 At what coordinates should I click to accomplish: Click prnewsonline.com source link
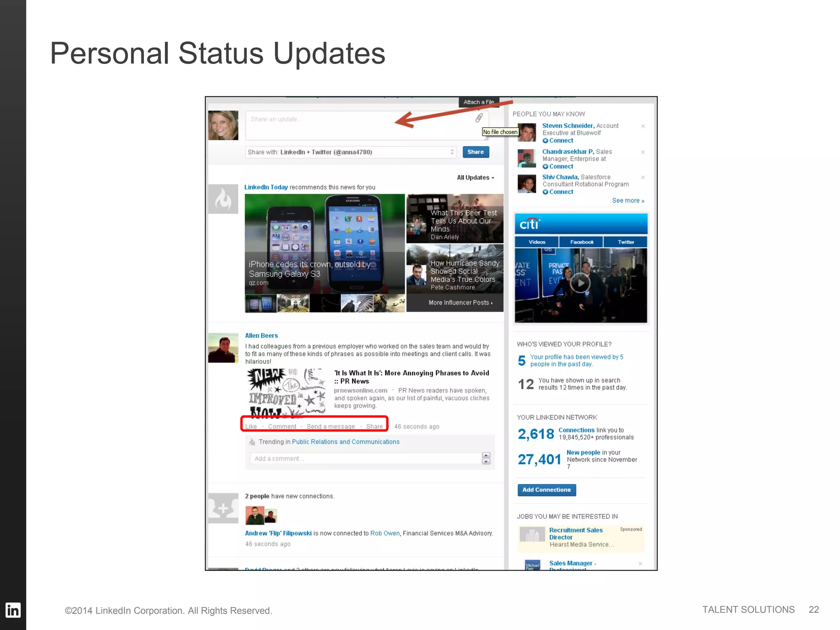[x=361, y=390]
